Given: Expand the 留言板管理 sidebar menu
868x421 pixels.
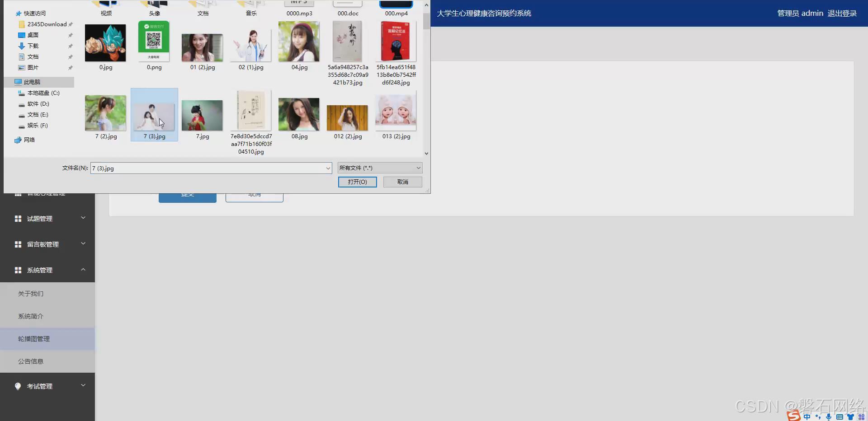Looking at the screenshot, I should click(x=47, y=244).
